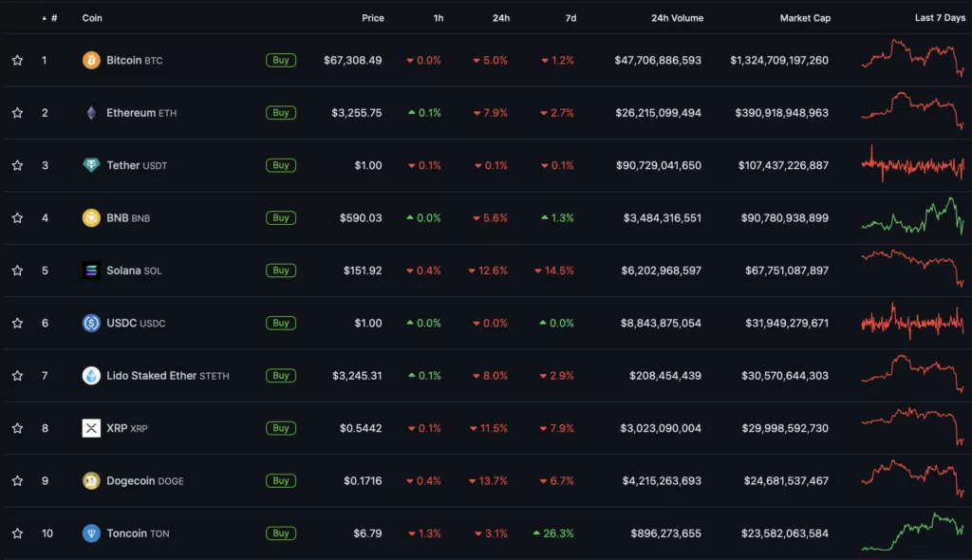Viewport: 972px width, 560px height.
Task: Click the Buy button for Solana
Action: [281, 271]
